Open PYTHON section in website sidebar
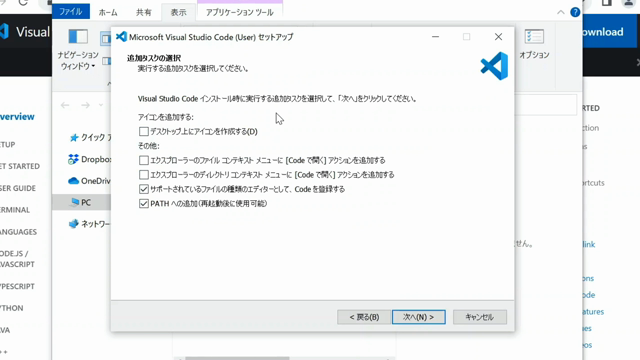The height and width of the screenshot is (360, 640). pos(12,308)
